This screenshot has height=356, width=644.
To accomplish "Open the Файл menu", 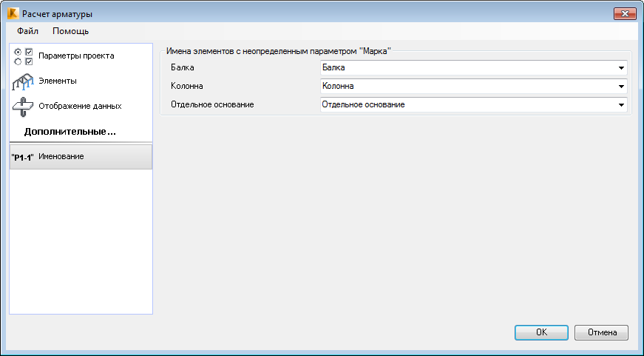I will tap(27, 31).
